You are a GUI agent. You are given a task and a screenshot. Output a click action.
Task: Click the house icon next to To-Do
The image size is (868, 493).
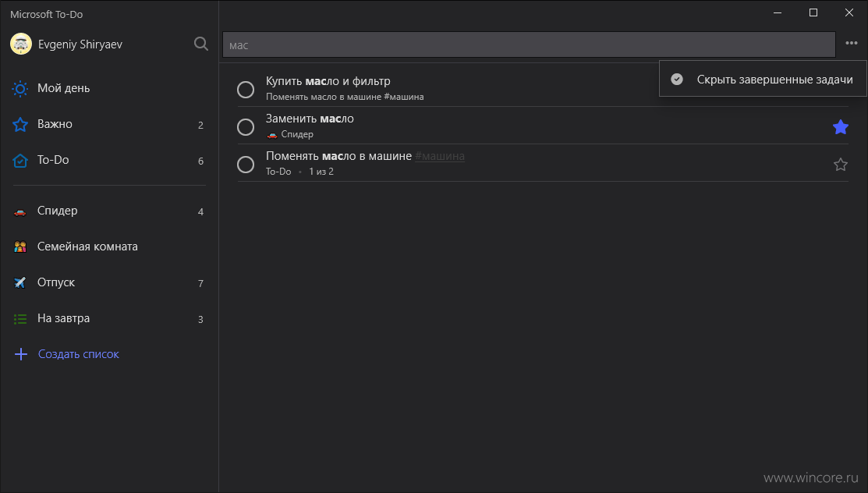click(x=20, y=161)
